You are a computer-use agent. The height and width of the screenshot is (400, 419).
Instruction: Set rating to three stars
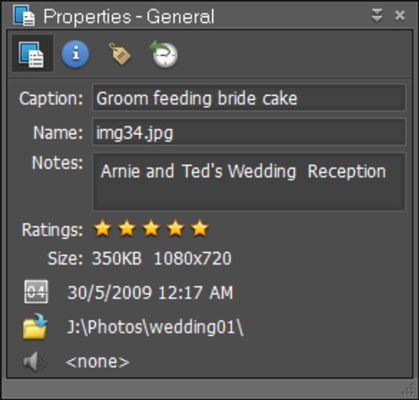click(x=151, y=229)
